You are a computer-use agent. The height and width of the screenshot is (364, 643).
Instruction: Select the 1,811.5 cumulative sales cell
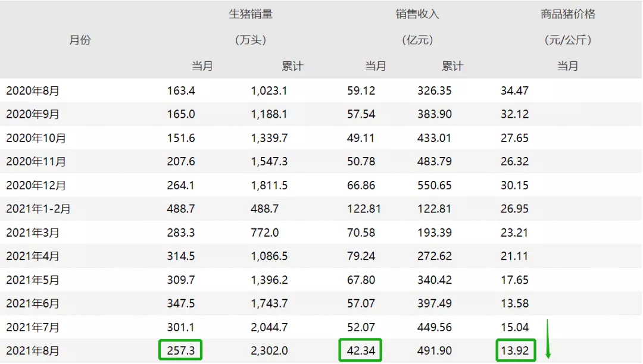point(269,186)
